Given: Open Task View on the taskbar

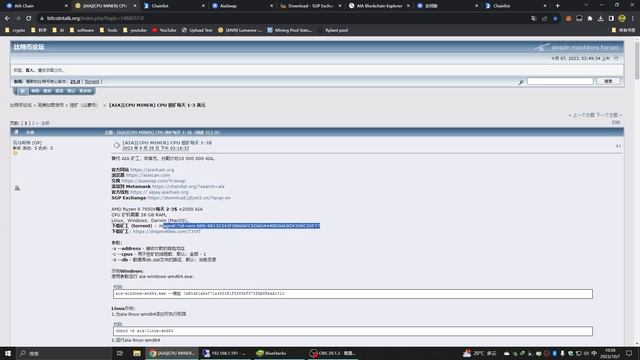Looking at the screenshot, I should [120, 353].
